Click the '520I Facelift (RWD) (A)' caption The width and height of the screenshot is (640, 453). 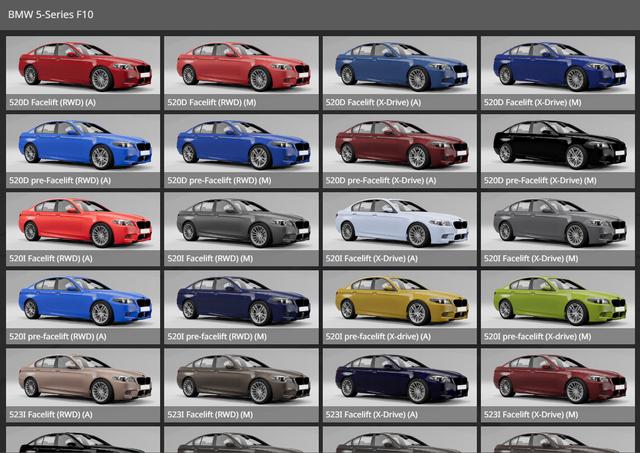click(51, 258)
